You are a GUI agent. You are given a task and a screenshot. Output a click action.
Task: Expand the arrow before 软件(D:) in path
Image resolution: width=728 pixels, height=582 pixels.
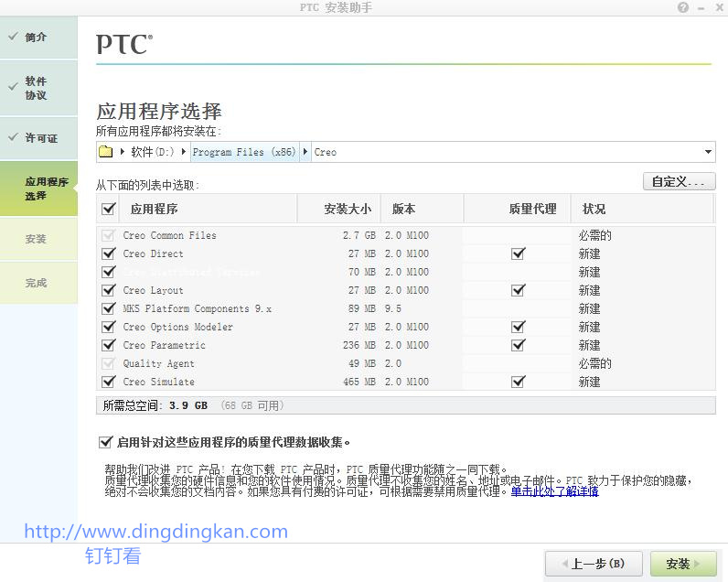pos(123,151)
